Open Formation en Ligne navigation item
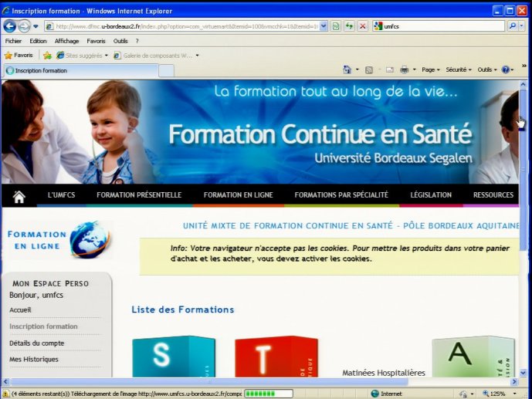The image size is (532, 399). (x=238, y=195)
